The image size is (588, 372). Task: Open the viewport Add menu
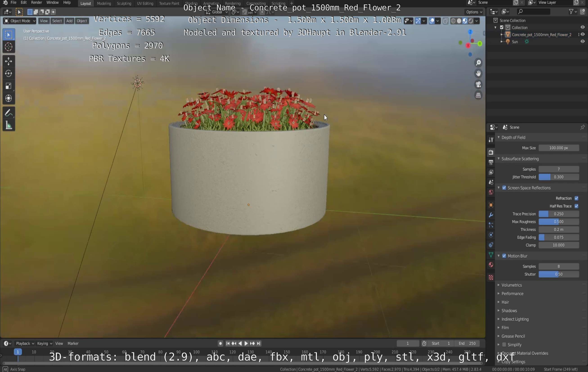(x=69, y=21)
